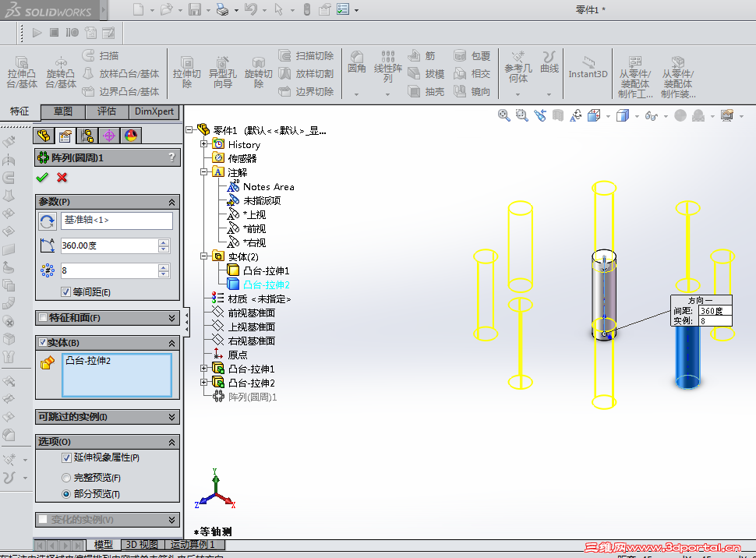Enable the Features and Faces (特征和面) checkbox
The height and width of the screenshot is (558, 756).
tap(43, 317)
